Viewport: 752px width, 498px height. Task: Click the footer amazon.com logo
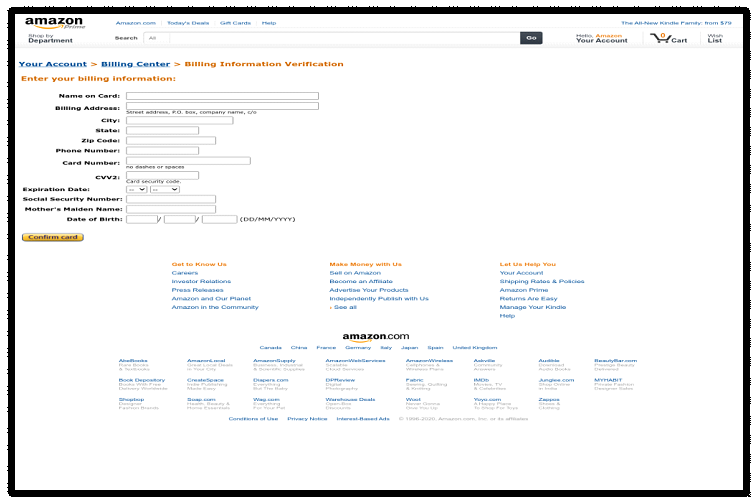pyautogui.click(x=376, y=337)
